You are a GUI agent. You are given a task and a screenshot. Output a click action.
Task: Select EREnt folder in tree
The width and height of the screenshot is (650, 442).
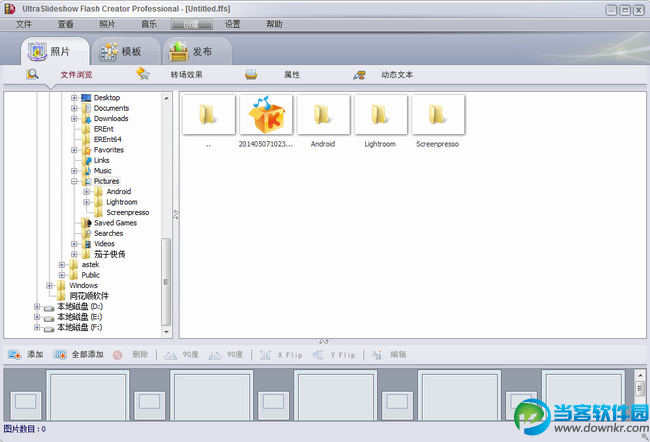104,129
